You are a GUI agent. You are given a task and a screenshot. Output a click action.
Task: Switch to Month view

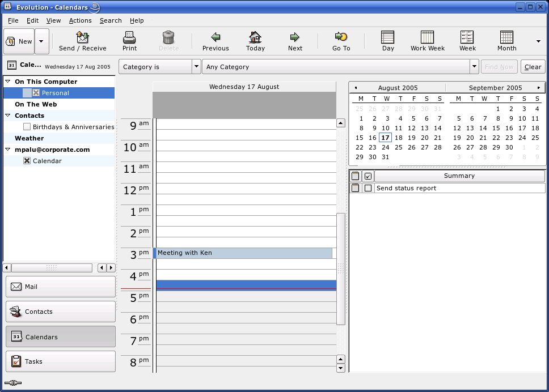[506, 40]
